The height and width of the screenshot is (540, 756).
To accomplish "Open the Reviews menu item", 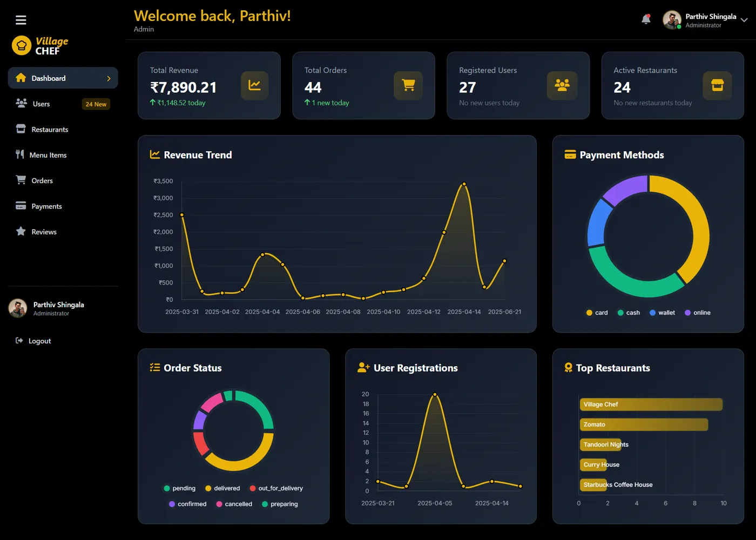I will [x=63, y=232].
